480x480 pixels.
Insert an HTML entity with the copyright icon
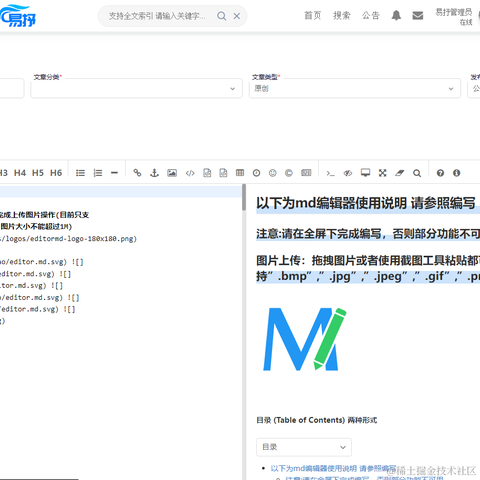(289, 173)
